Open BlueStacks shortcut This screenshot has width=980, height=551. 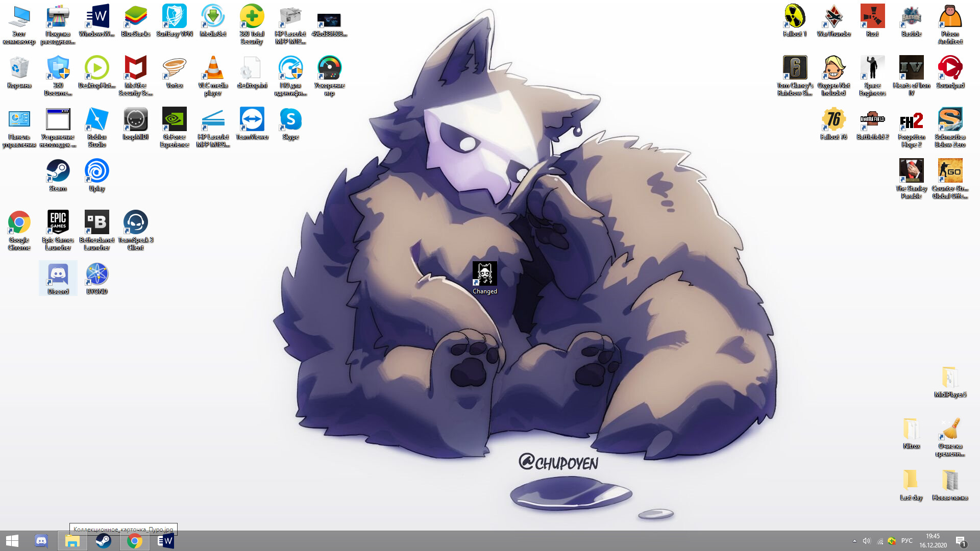coord(135,20)
